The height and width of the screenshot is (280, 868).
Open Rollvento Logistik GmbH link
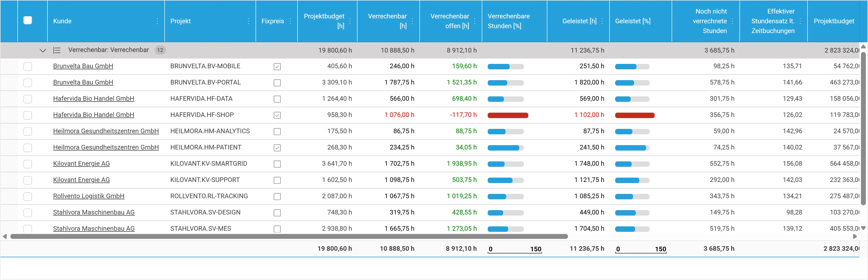point(89,196)
